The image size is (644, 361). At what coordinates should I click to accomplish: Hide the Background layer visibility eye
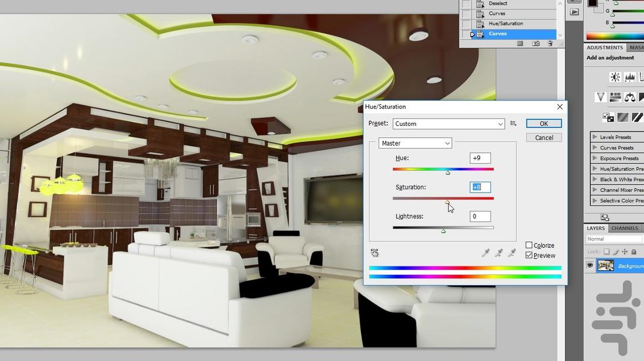click(590, 265)
